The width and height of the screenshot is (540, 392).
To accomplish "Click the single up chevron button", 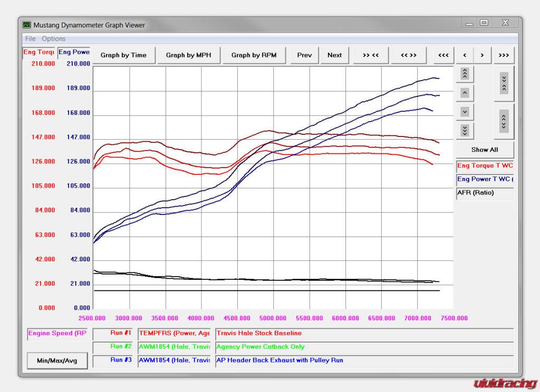I will [x=465, y=93].
